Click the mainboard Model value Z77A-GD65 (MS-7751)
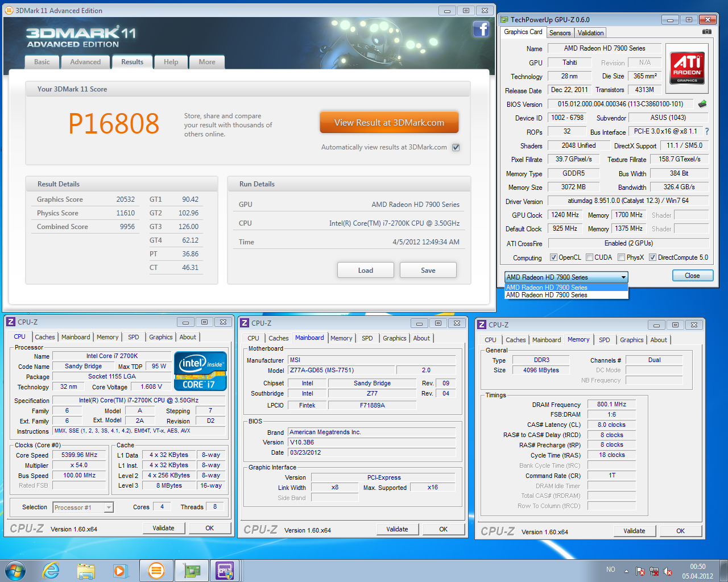 [x=343, y=370]
